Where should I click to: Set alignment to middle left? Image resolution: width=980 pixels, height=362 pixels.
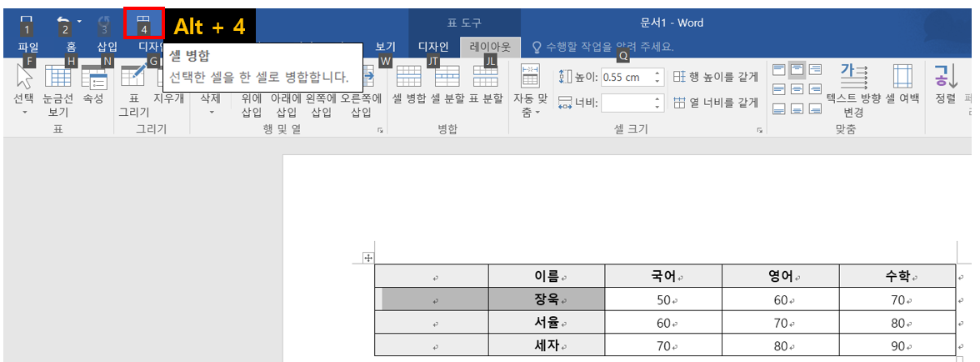point(778,89)
